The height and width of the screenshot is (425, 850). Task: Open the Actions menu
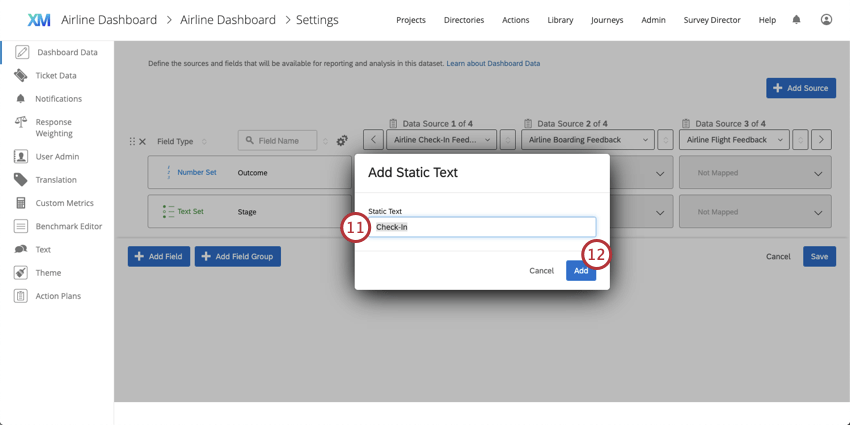point(516,20)
